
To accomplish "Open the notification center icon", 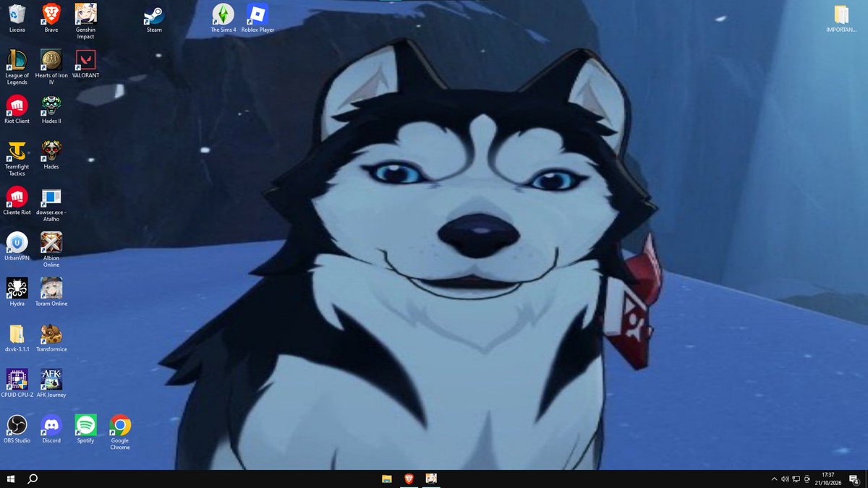I will coord(854,479).
